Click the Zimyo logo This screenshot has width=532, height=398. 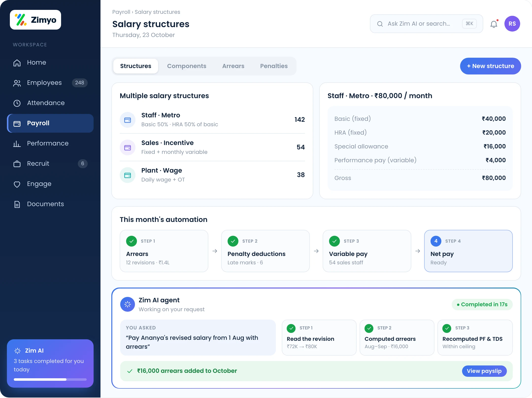click(35, 20)
